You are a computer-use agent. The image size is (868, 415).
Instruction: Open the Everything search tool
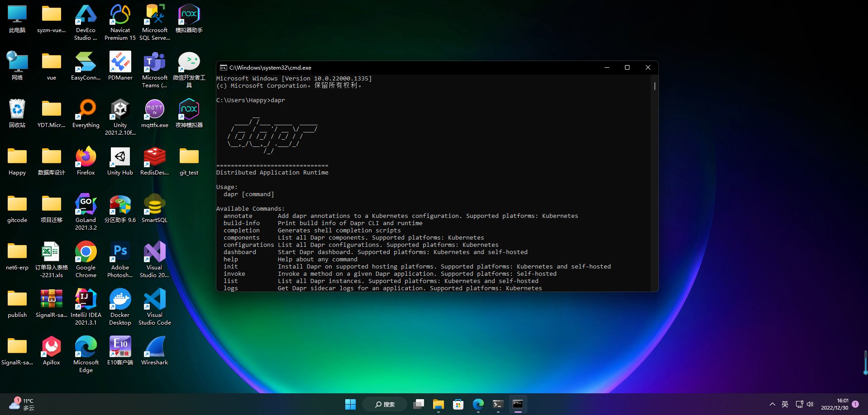pos(86,109)
